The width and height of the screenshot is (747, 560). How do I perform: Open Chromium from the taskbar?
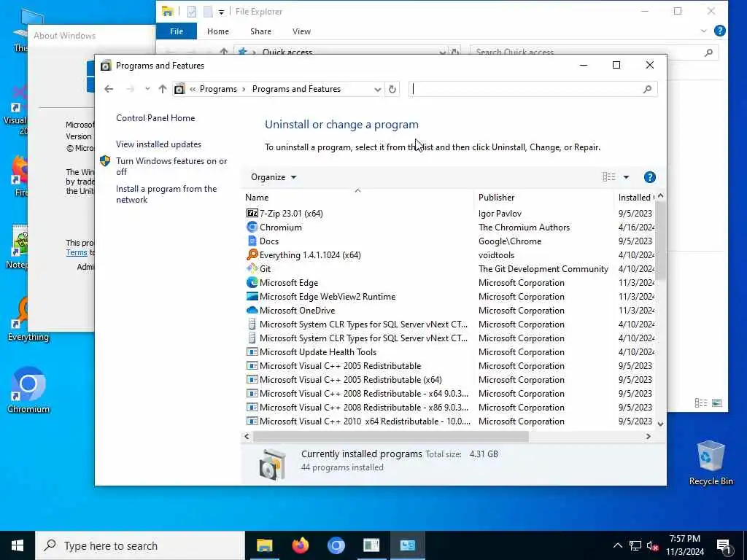[336, 545]
